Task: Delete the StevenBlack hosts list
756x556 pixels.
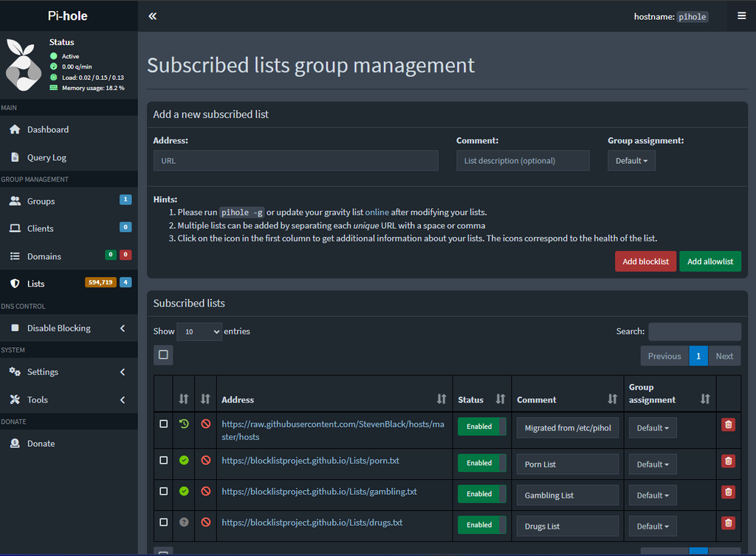Action: [728, 425]
